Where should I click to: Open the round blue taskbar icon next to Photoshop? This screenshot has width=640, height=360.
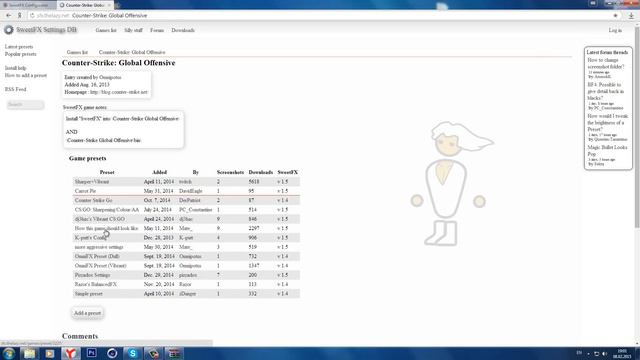click(x=112, y=353)
